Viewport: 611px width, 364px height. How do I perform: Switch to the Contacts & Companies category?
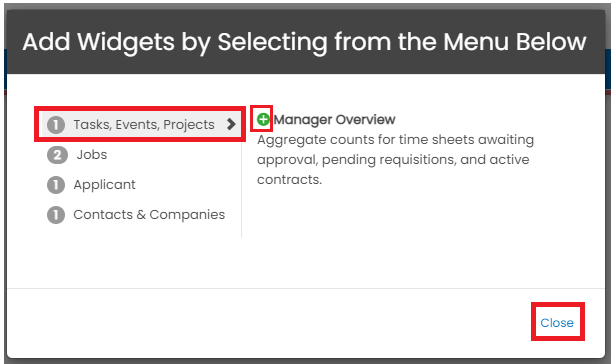pyautogui.click(x=149, y=215)
